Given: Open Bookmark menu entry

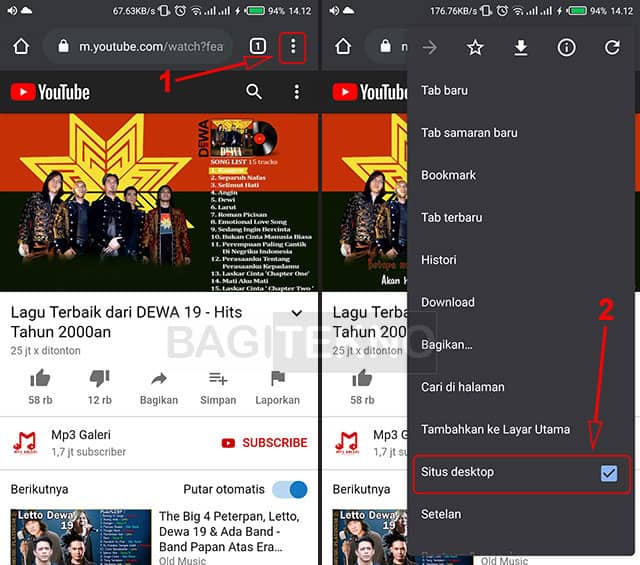Looking at the screenshot, I should pos(521,175).
